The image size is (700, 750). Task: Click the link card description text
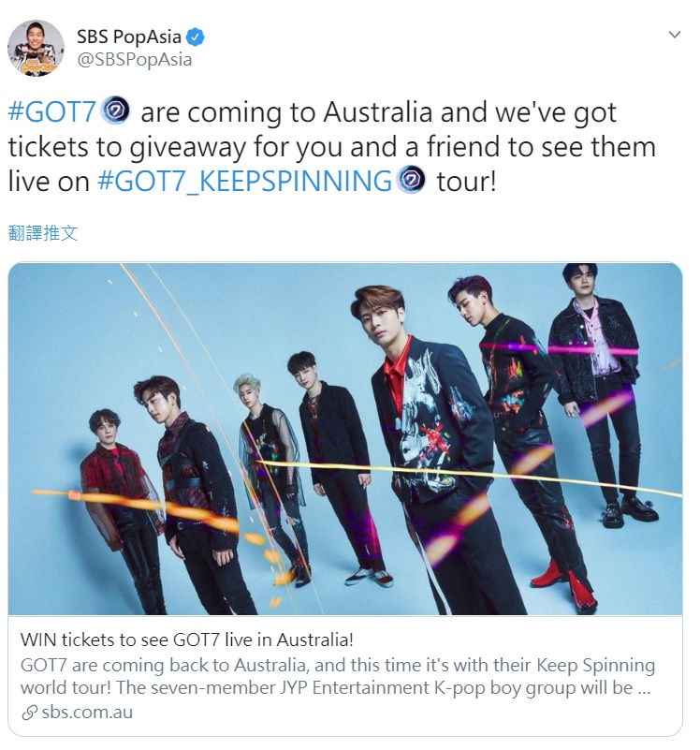pyautogui.click(x=338, y=676)
